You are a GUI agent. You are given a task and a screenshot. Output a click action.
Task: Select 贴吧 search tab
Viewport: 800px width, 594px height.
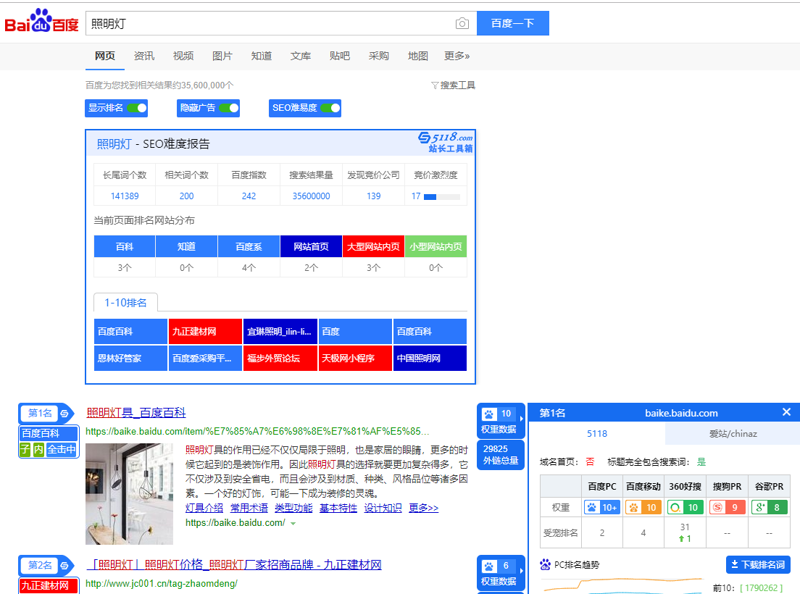(340, 56)
